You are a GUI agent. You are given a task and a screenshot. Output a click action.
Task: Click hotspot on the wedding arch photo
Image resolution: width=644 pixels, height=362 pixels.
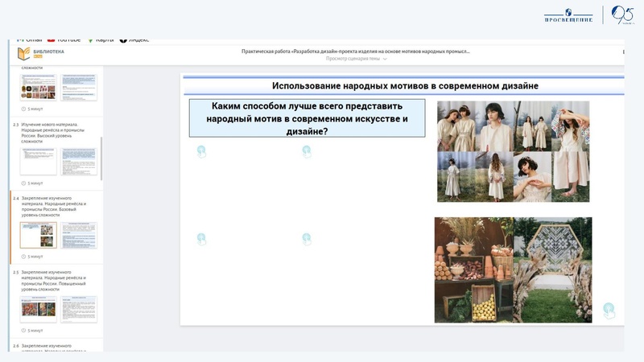(609, 311)
